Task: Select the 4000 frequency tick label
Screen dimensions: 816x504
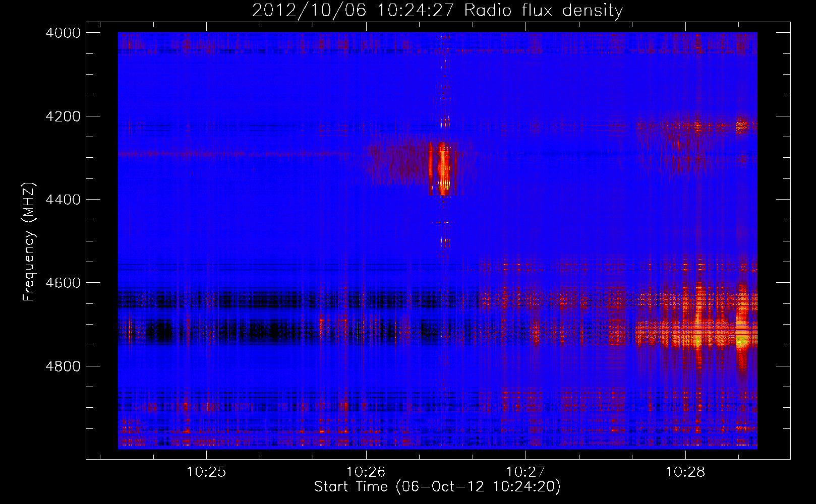Action: 63,33
